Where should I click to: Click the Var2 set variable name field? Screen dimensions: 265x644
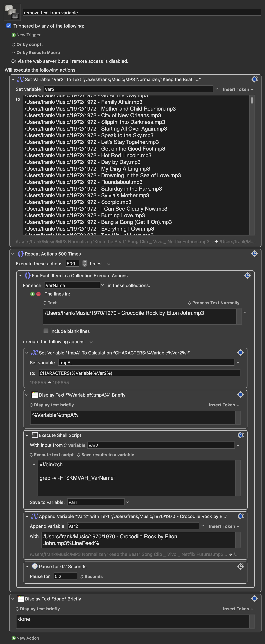pos(128,89)
